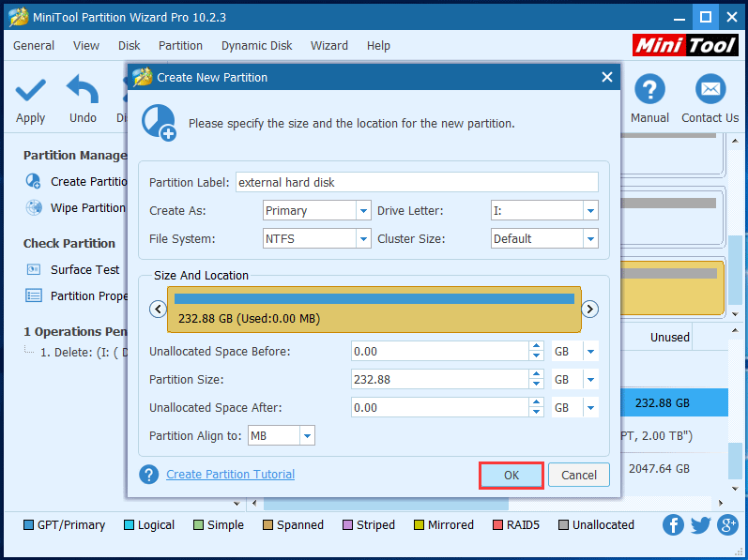This screenshot has width=748, height=560.
Task: Click the Google Plus icon
Action: pos(728,525)
